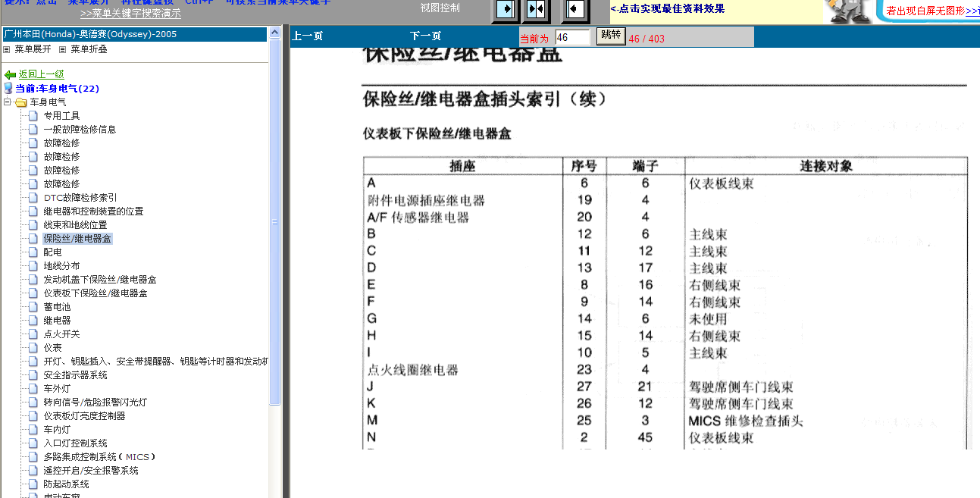
Task: Select the highlighted 保险丝/继电器盒 tree item
Action: coord(77,239)
